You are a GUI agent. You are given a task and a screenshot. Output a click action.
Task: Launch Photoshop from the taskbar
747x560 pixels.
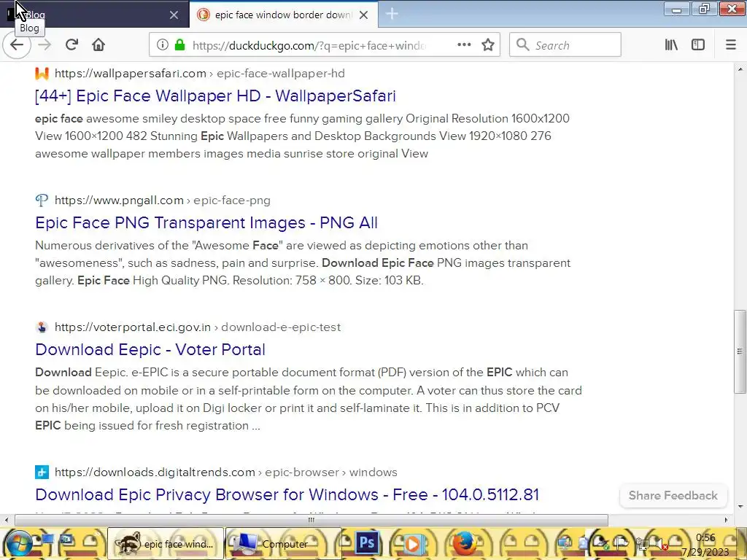click(367, 542)
